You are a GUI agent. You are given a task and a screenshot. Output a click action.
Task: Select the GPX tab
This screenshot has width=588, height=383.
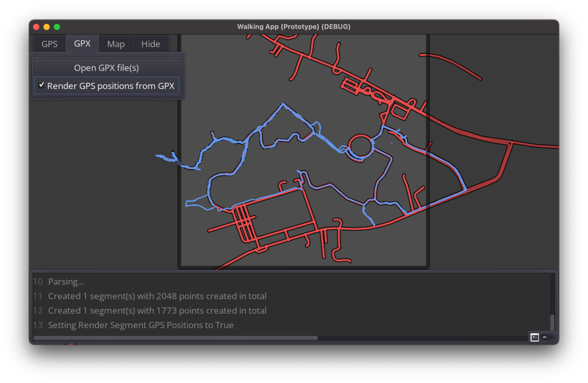click(82, 43)
